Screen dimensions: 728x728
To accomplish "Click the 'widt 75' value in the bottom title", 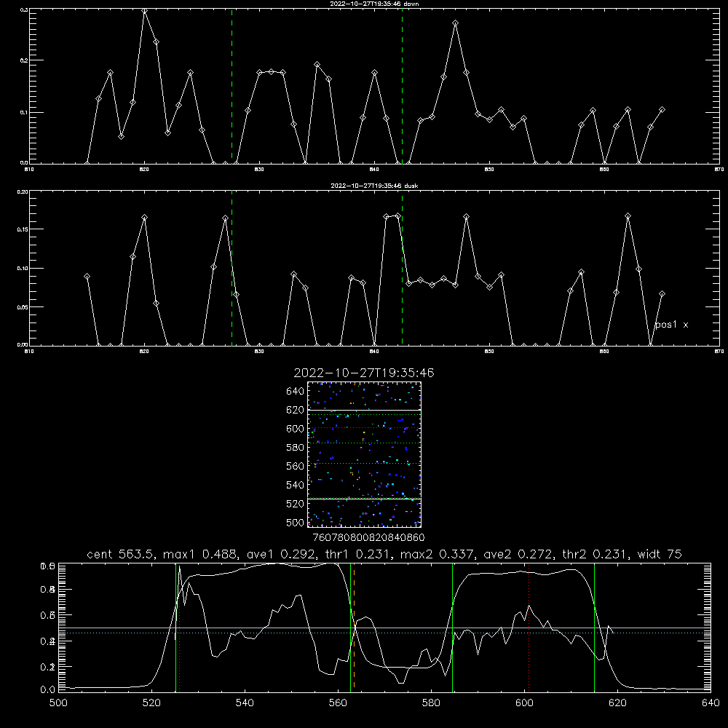I will tap(660, 554).
